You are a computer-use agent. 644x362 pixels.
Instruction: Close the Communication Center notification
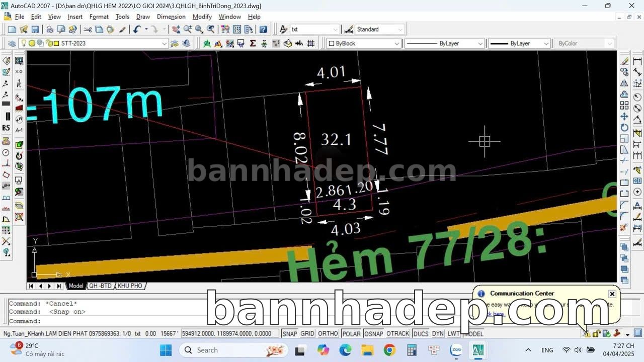612,294
